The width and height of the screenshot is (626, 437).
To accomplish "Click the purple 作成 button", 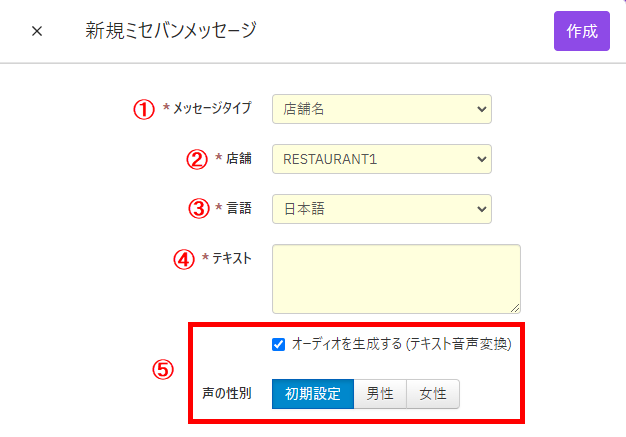I will [x=581, y=31].
